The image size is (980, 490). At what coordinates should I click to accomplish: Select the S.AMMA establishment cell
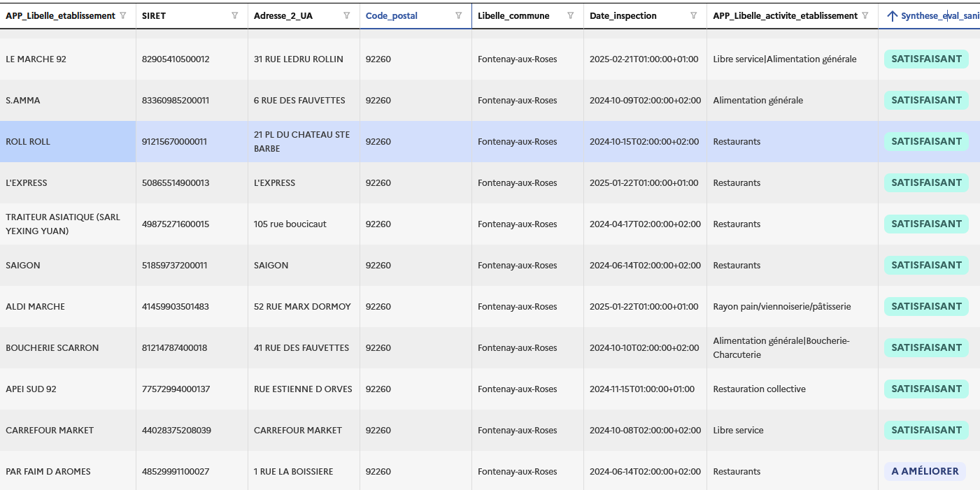coord(68,100)
